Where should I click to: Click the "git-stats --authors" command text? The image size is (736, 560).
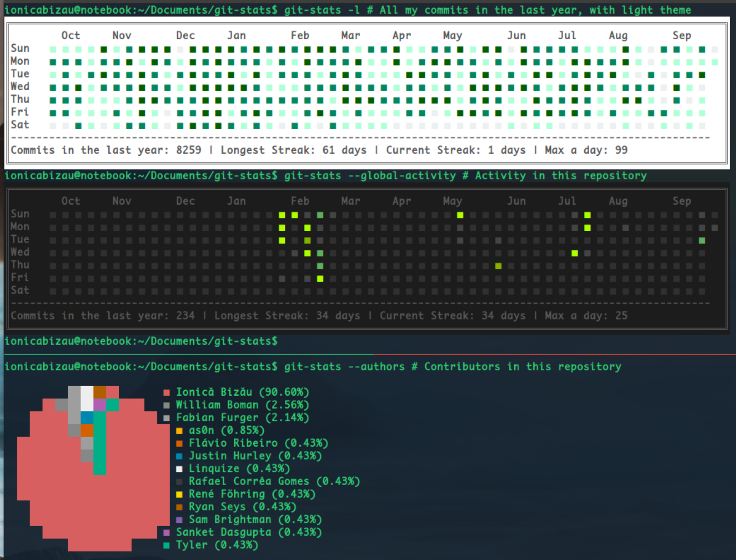click(344, 367)
